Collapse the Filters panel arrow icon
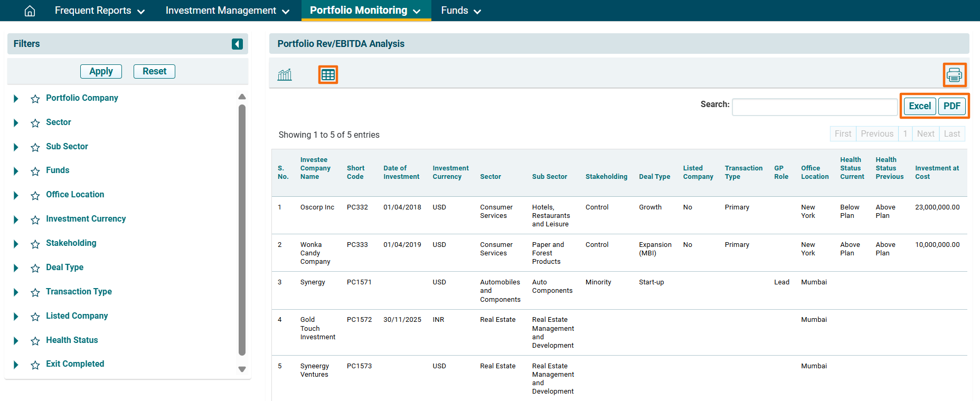The image size is (980, 401). point(237,44)
